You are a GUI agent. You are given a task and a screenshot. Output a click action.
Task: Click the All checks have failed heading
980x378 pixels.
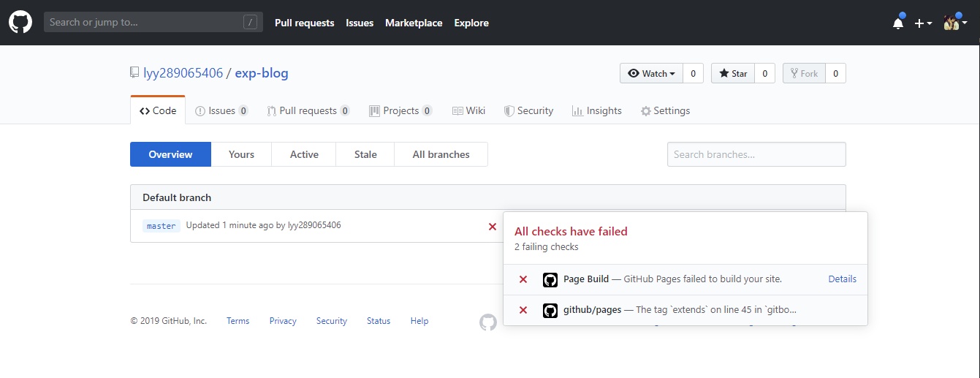coord(571,231)
